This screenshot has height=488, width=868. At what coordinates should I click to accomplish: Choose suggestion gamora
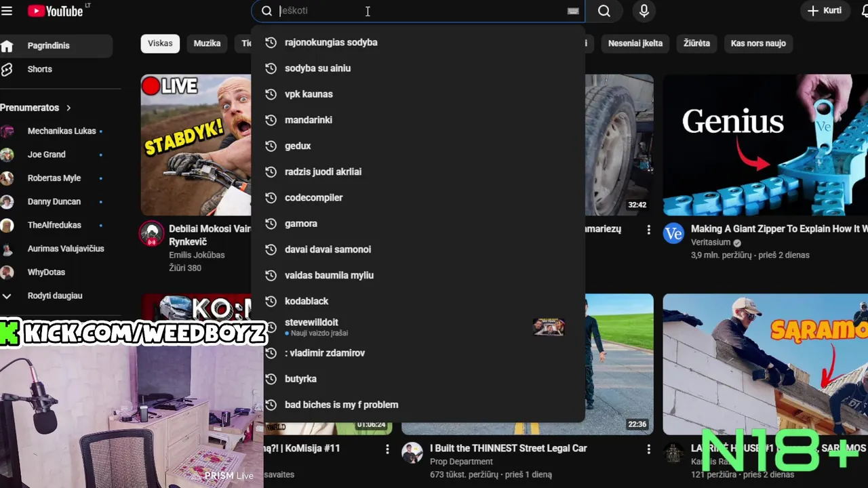click(418, 224)
